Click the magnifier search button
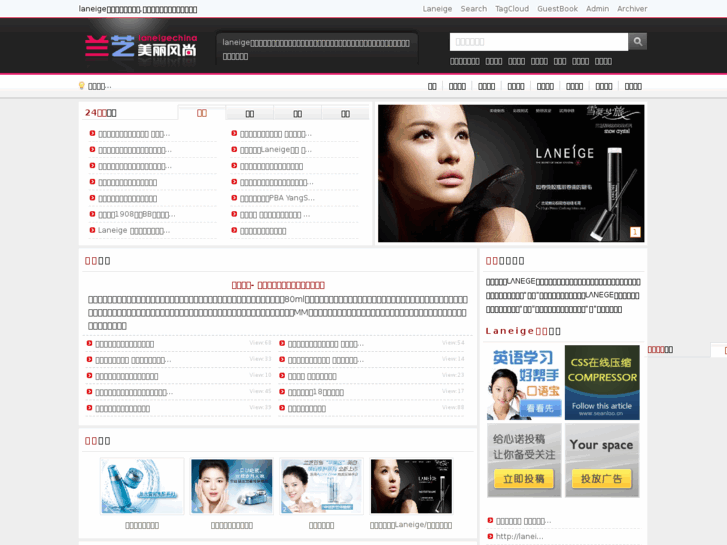This screenshot has width=727, height=545. coord(638,42)
